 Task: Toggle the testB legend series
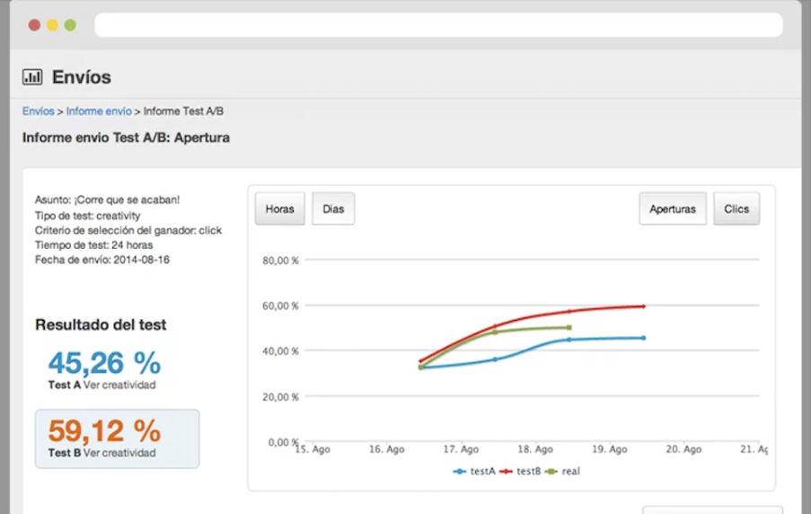coord(520,472)
